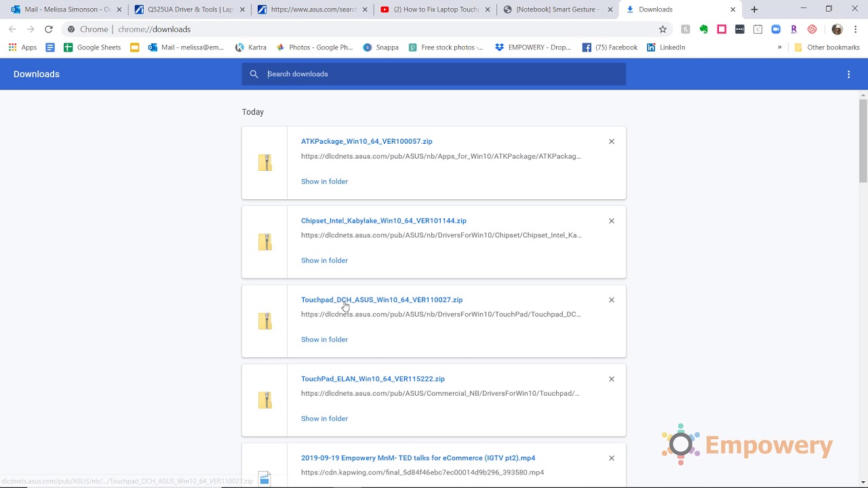
Task: Show Chipset_Intel_Kabylake zip in folder
Action: [x=324, y=260]
